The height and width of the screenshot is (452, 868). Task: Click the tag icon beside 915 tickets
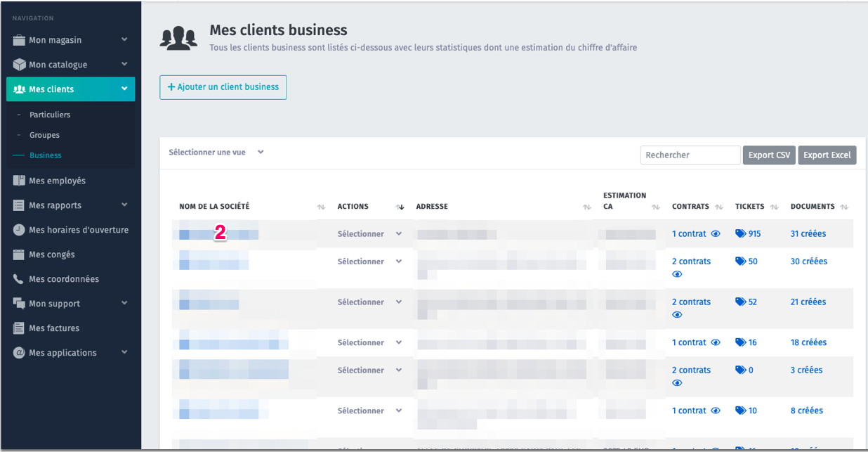coord(740,234)
